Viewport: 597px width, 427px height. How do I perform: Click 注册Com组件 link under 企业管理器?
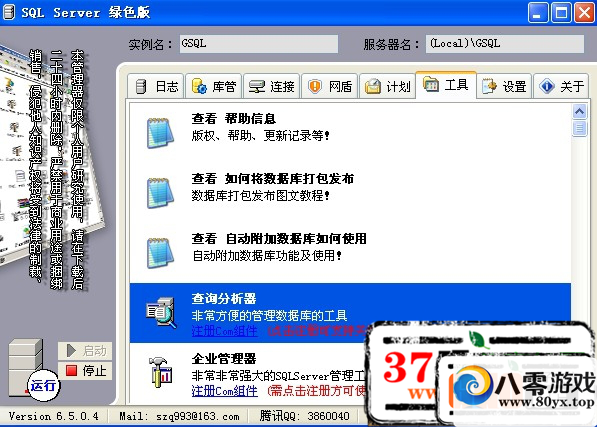point(224,390)
